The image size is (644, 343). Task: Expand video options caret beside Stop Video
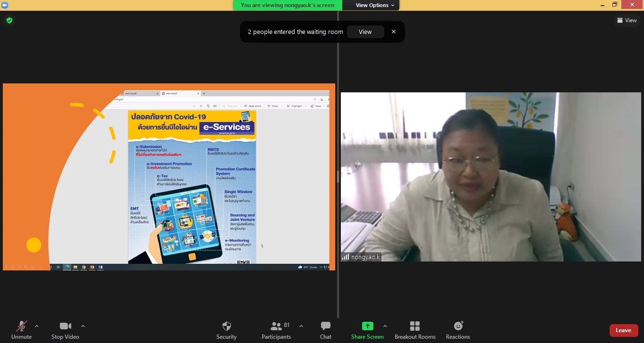click(x=83, y=326)
